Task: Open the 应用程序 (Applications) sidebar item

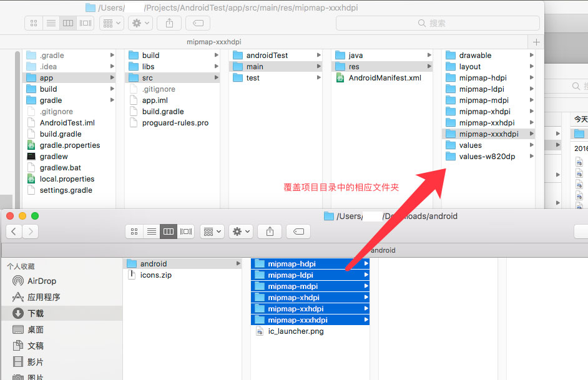Action: click(44, 298)
